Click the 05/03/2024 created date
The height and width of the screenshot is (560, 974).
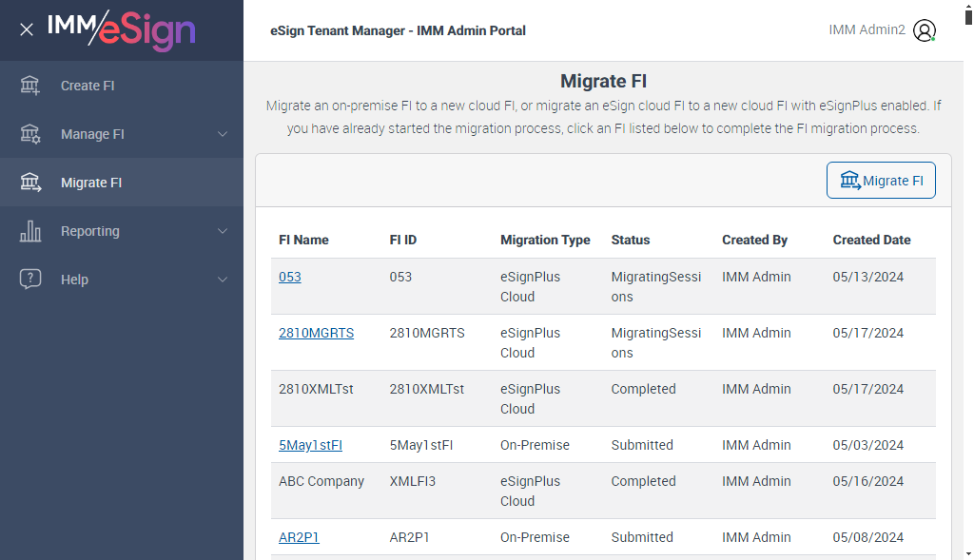[x=867, y=445]
